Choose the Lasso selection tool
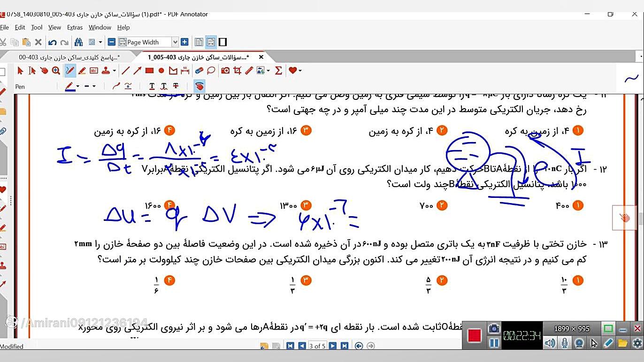 click(x=211, y=71)
